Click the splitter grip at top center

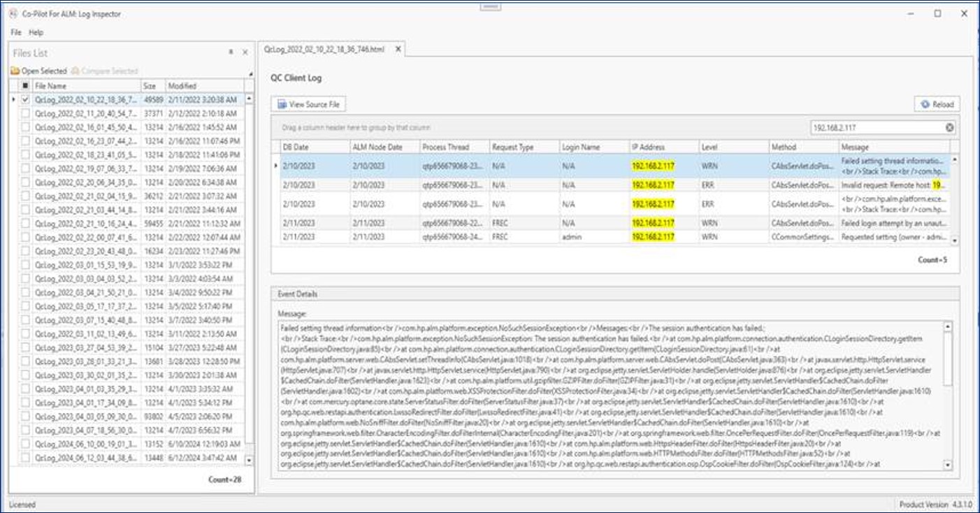point(490,7)
